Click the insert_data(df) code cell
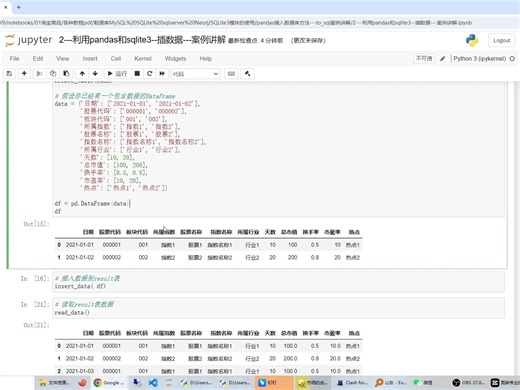The image size is (520, 390). point(278,282)
